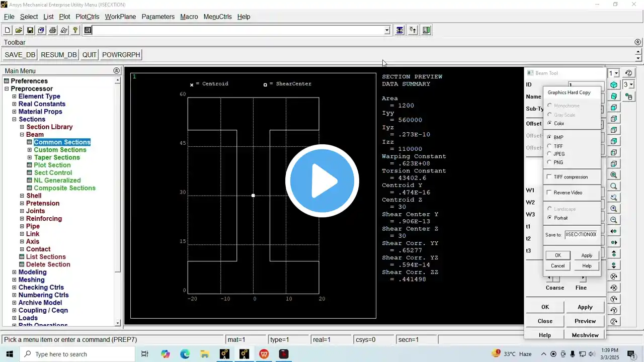Viewport: 644px width, 362px height.
Task: Pan the model down with arrow icon
Action: point(614,265)
